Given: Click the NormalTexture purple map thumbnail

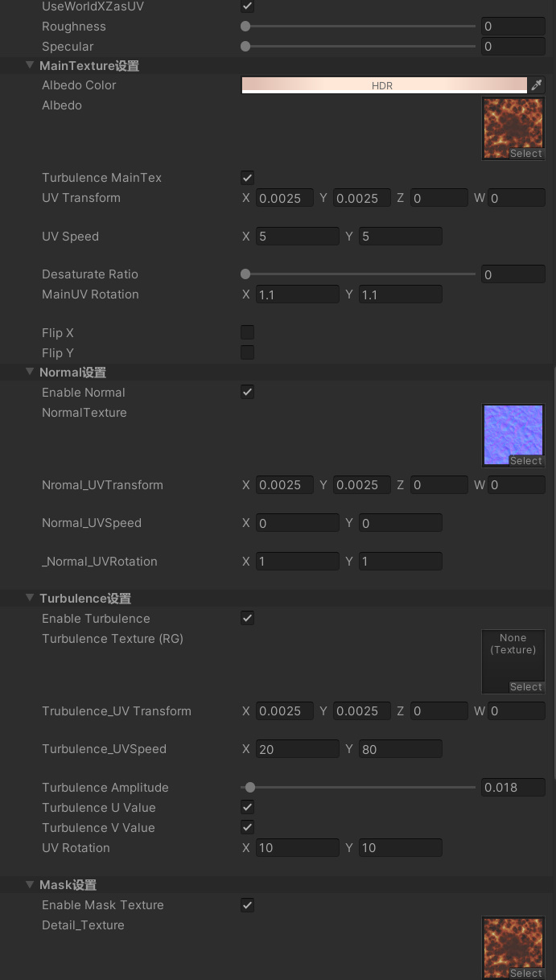Looking at the screenshot, I should point(513,435).
